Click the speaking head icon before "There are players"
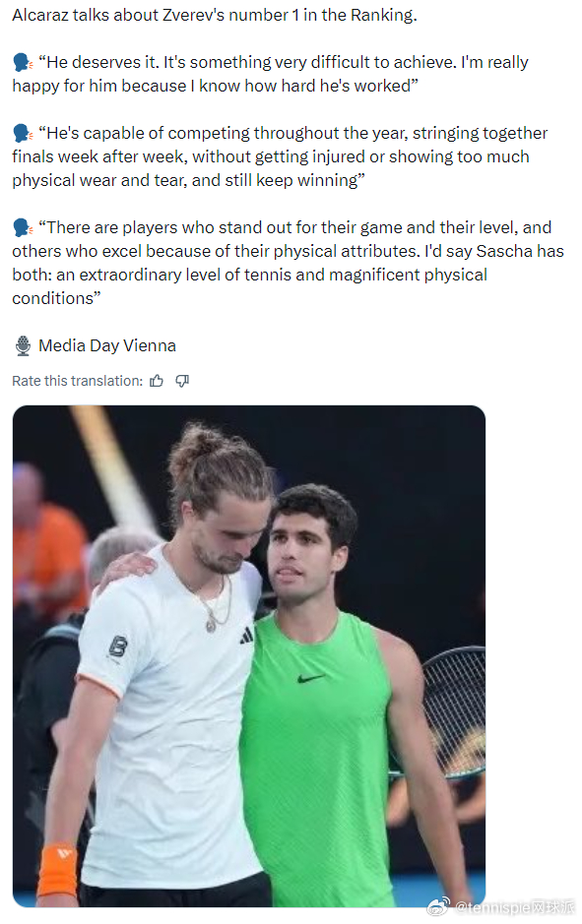582x924 pixels. [x=23, y=227]
